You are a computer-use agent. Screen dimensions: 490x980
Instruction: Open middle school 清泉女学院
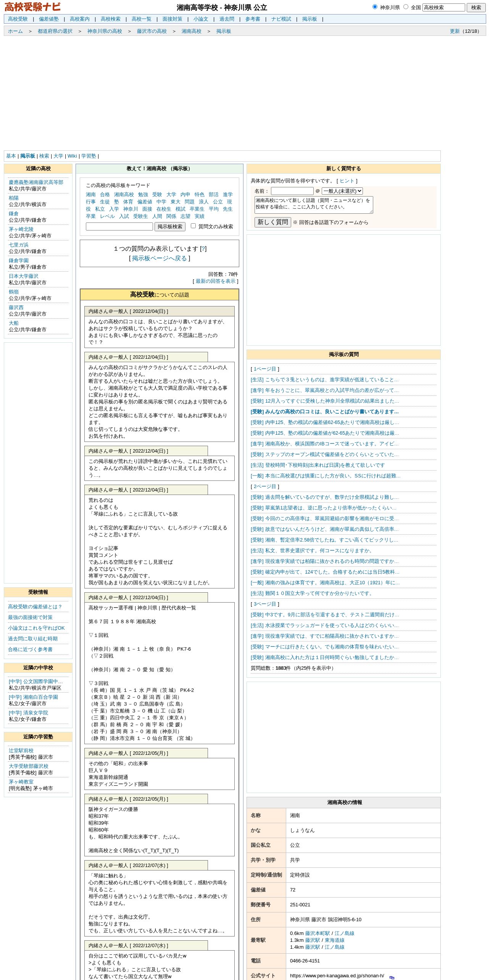pos(29,713)
